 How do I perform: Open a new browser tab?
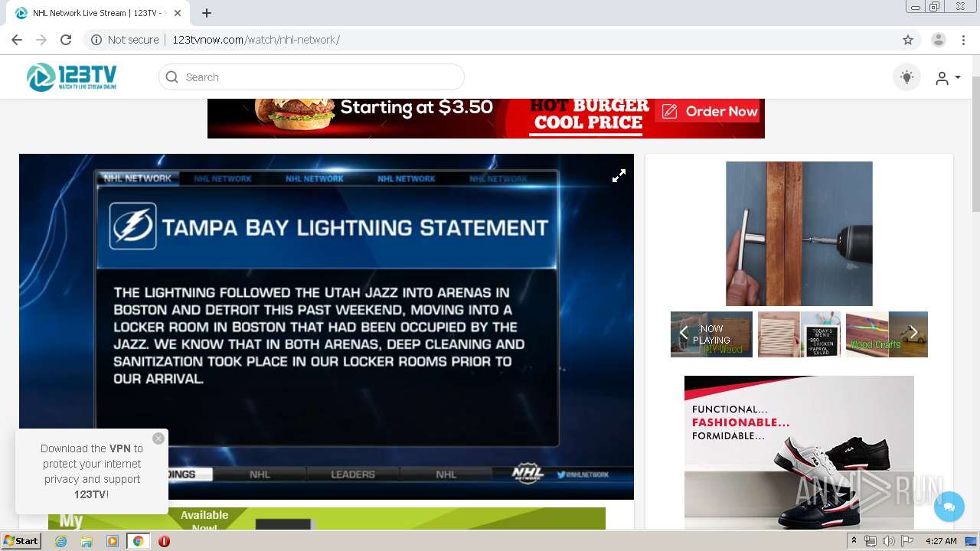click(x=207, y=13)
